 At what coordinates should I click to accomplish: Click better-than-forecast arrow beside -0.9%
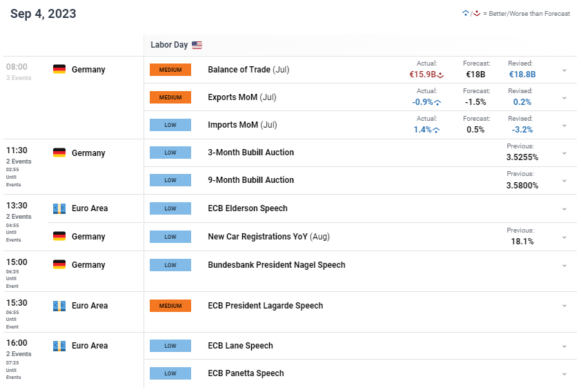click(x=437, y=102)
